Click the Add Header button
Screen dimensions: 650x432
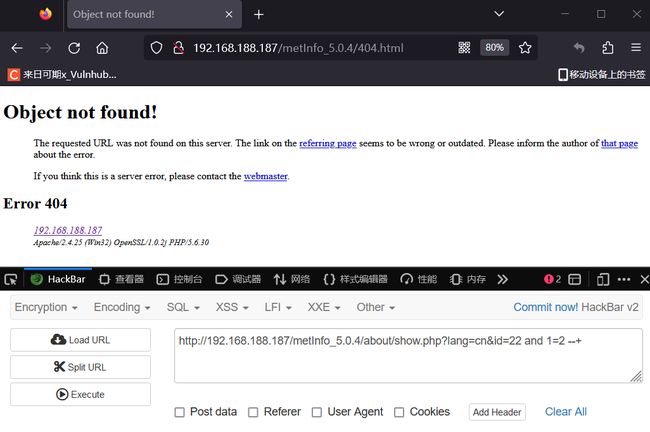pos(497,412)
